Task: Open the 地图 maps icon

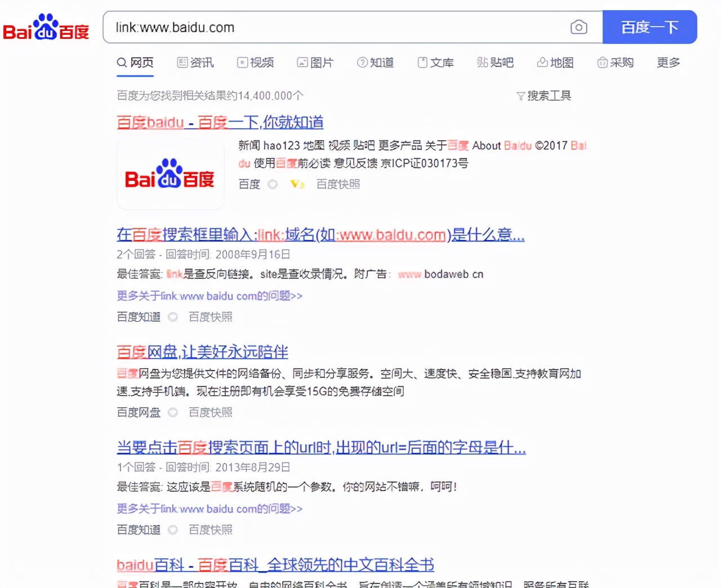Action: [x=542, y=63]
